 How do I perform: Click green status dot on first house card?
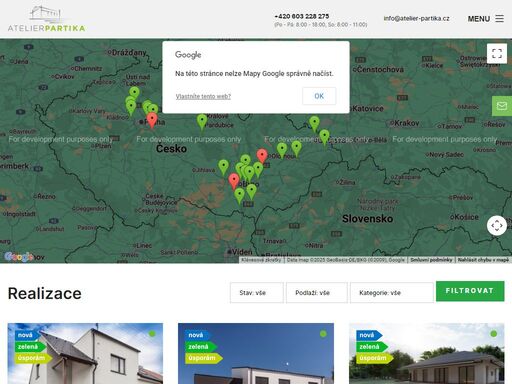pyautogui.click(x=152, y=334)
